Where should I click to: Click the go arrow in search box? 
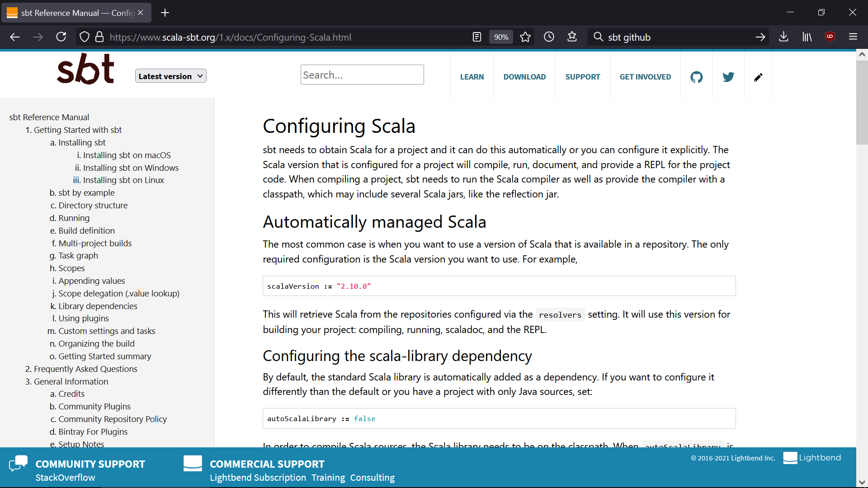[760, 37]
